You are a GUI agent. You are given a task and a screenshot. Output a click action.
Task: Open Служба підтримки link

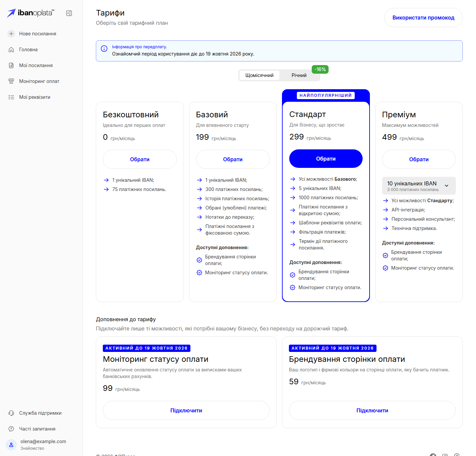[x=40, y=413]
